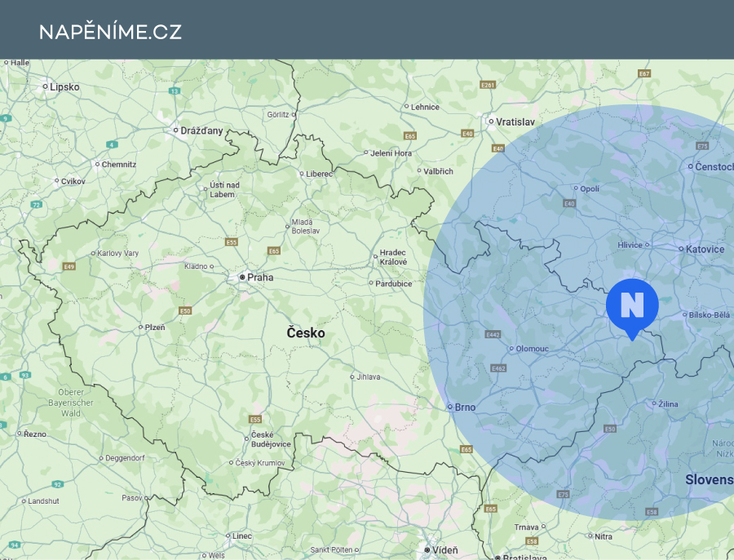Select the Katovice city dot
Viewport: 734px width, 560px height.
(x=682, y=249)
